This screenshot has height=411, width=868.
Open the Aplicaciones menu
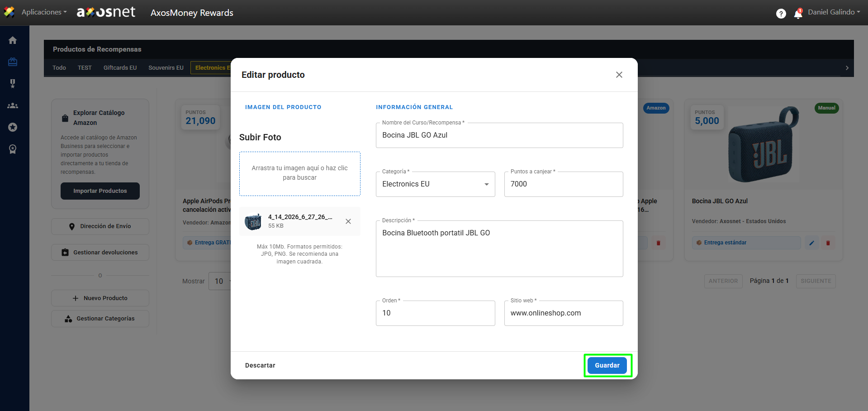pyautogui.click(x=43, y=12)
